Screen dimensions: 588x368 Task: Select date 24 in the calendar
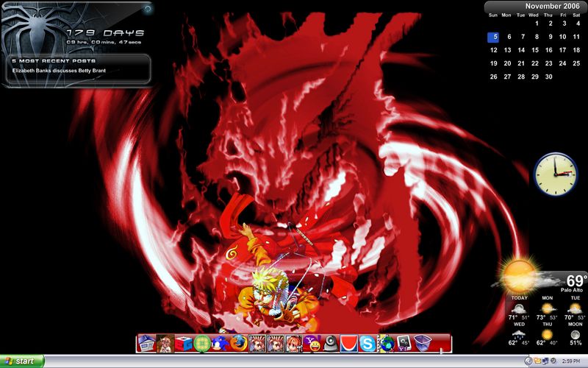562,63
